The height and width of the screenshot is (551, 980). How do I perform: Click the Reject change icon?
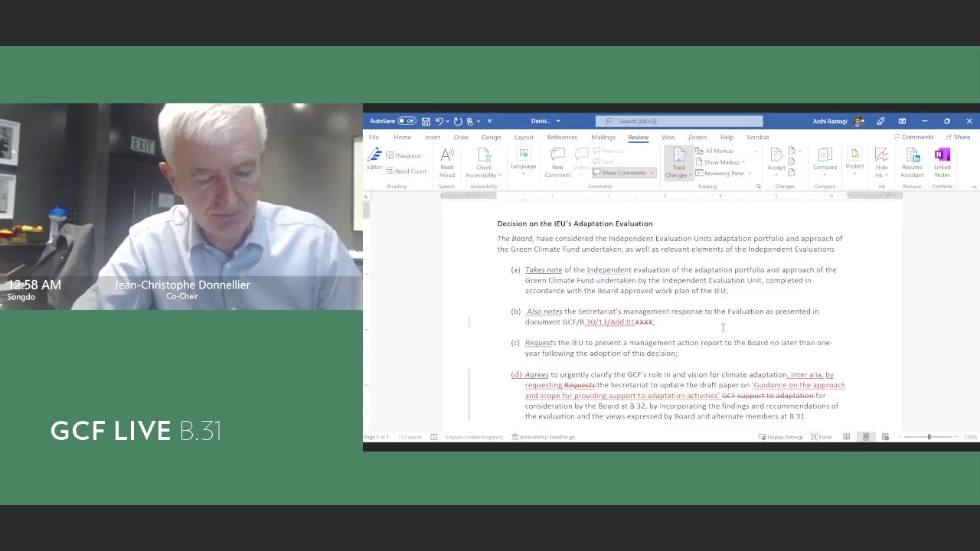coord(792,151)
